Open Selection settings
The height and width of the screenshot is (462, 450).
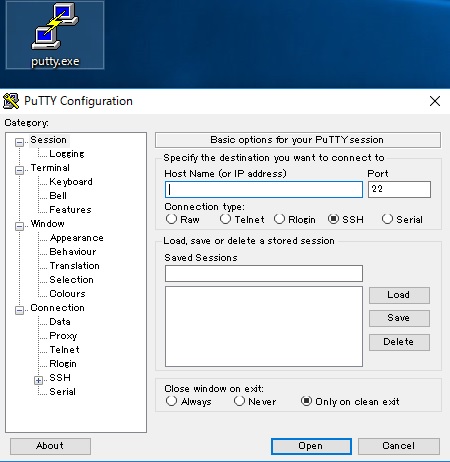[x=71, y=280]
